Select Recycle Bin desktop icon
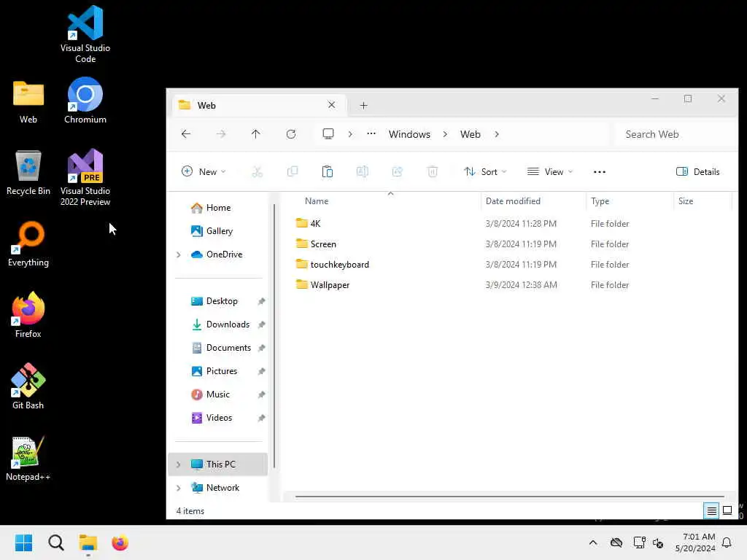Viewport: 747px width, 560px height. coord(28,172)
